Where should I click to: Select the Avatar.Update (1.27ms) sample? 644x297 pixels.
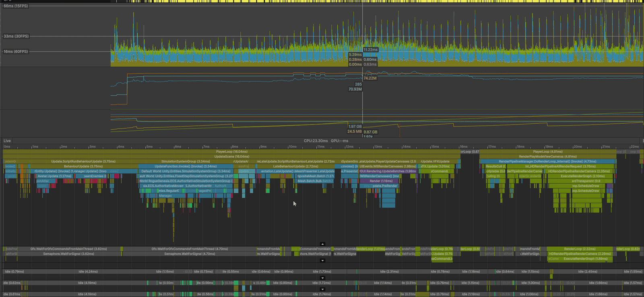54,176
